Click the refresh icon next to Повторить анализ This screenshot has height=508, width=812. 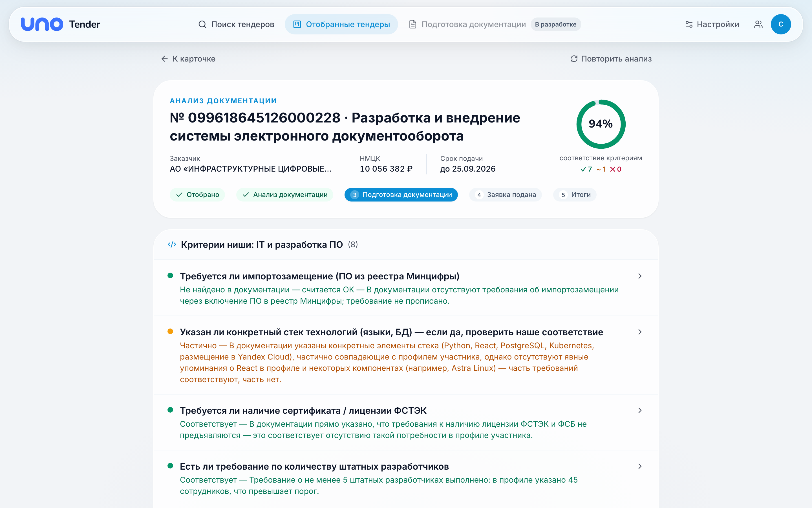pos(574,59)
